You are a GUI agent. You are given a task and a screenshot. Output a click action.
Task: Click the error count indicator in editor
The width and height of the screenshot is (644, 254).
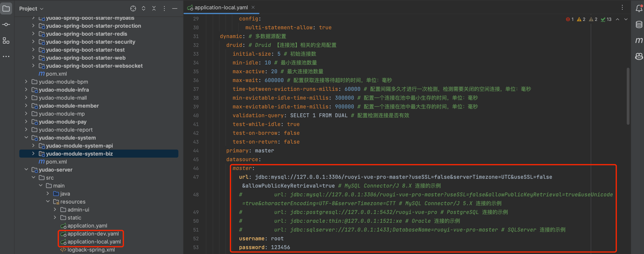pos(570,19)
